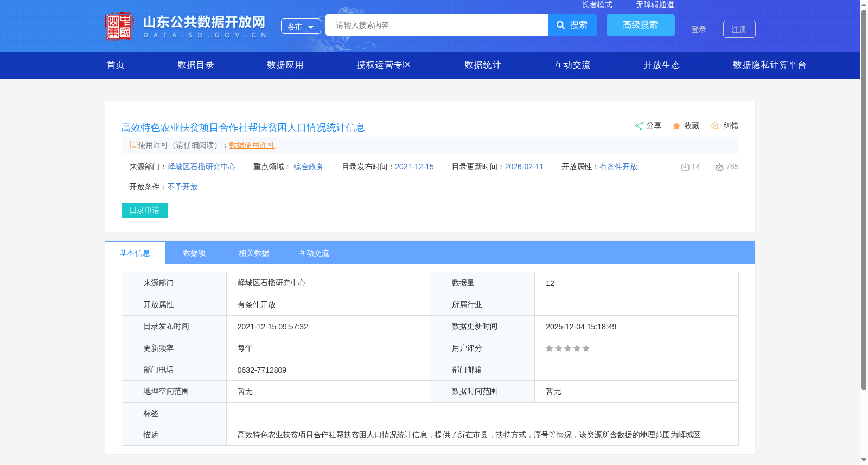Switch to the 数据项 tab
Image resolution: width=868 pixels, height=465 pixels.
(x=194, y=253)
